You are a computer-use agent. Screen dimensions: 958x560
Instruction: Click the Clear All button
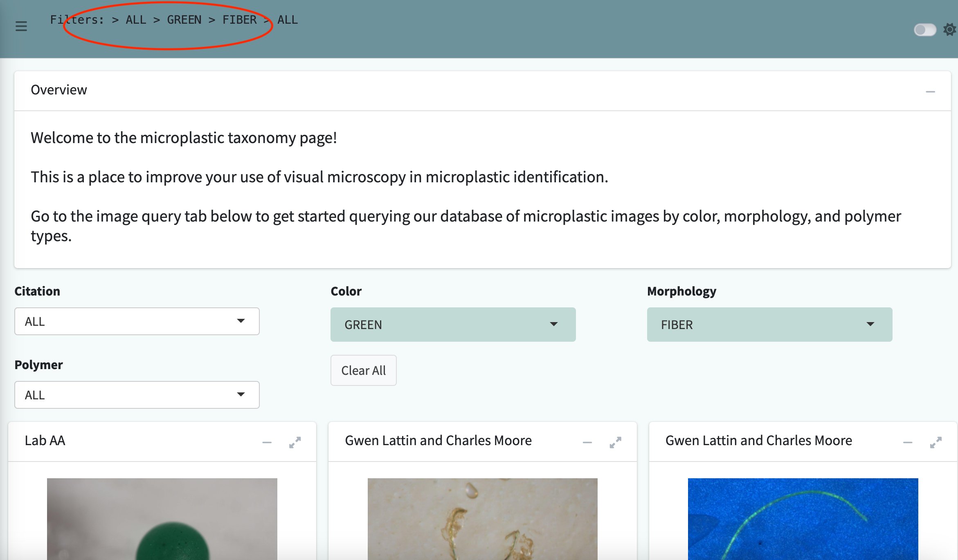(x=363, y=370)
